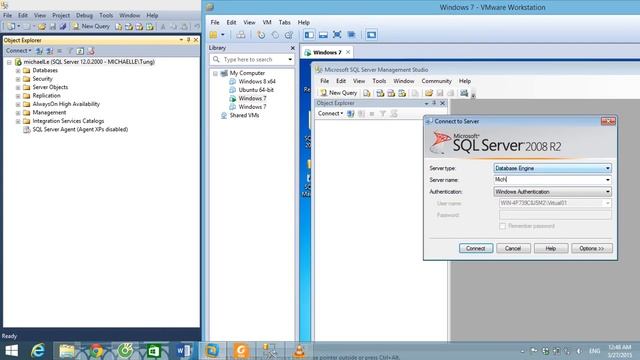640x360 pixels.
Task: Open Internet Explorer from taskbar
Action: (x=38, y=351)
